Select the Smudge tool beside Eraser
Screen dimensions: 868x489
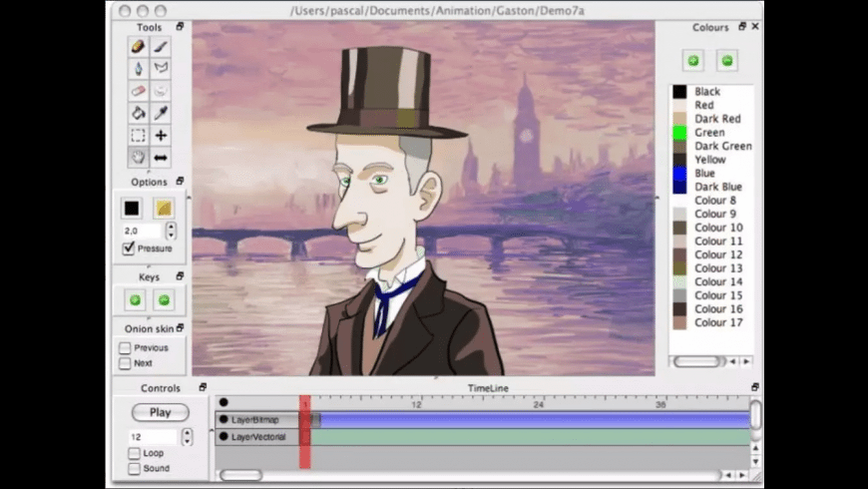161,91
